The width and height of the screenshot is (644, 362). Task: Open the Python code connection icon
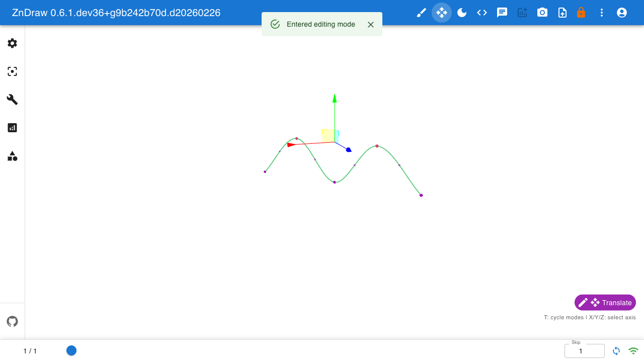(482, 13)
